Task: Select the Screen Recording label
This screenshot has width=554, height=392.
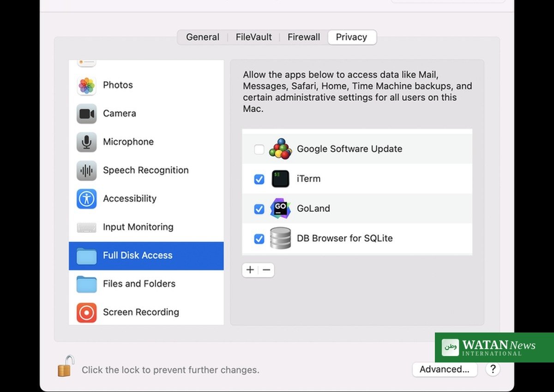Action: click(141, 312)
